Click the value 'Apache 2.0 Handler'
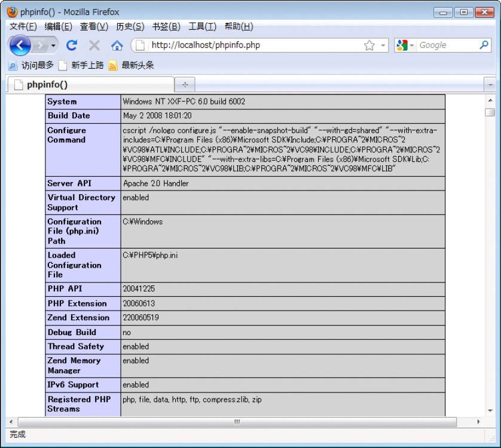The width and height of the screenshot is (501, 448). pyautogui.click(x=156, y=183)
